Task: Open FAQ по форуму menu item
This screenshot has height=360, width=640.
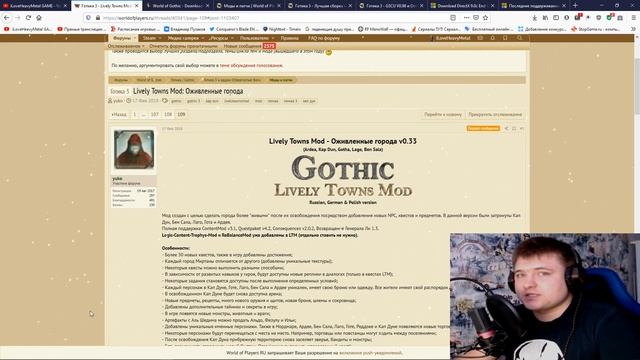Action: [x=324, y=38]
